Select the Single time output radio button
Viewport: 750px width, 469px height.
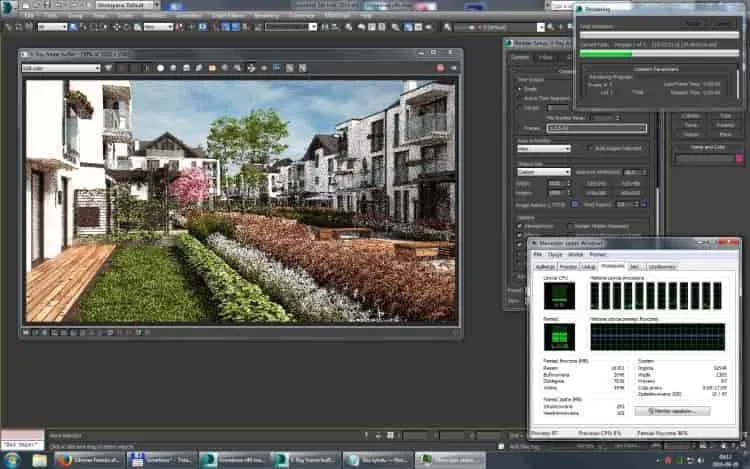(520, 89)
